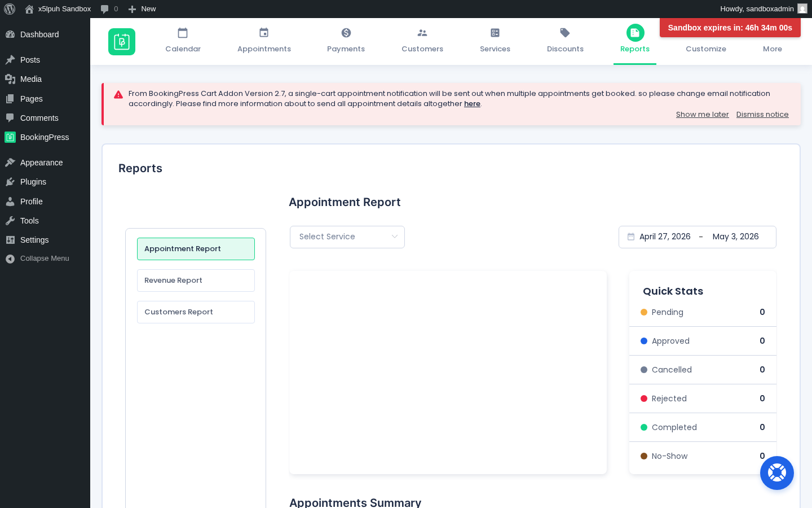Click Tools wrench icon in sidebar
The height and width of the screenshot is (508, 812).
point(10,221)
